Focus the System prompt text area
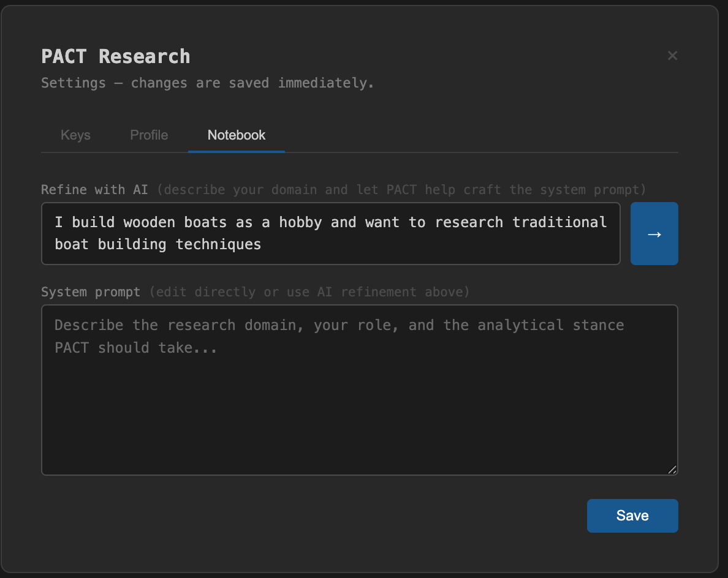 tap(359, 389)
